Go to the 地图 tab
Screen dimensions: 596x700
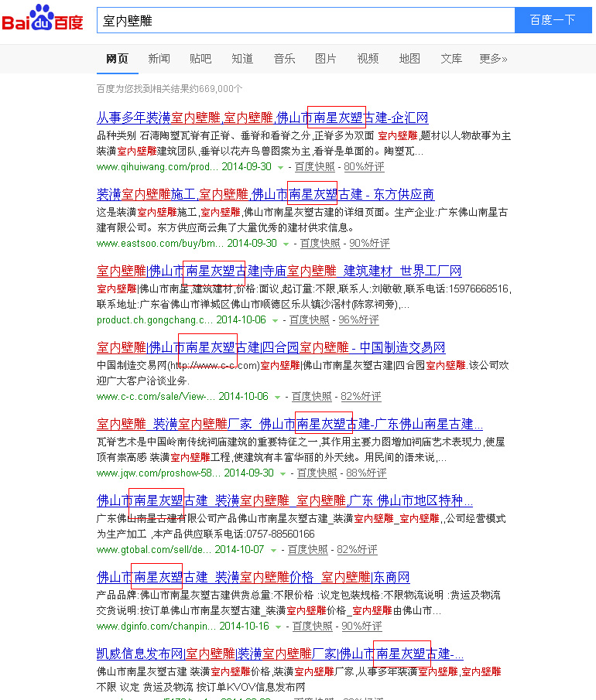click(x=409, y=59)
